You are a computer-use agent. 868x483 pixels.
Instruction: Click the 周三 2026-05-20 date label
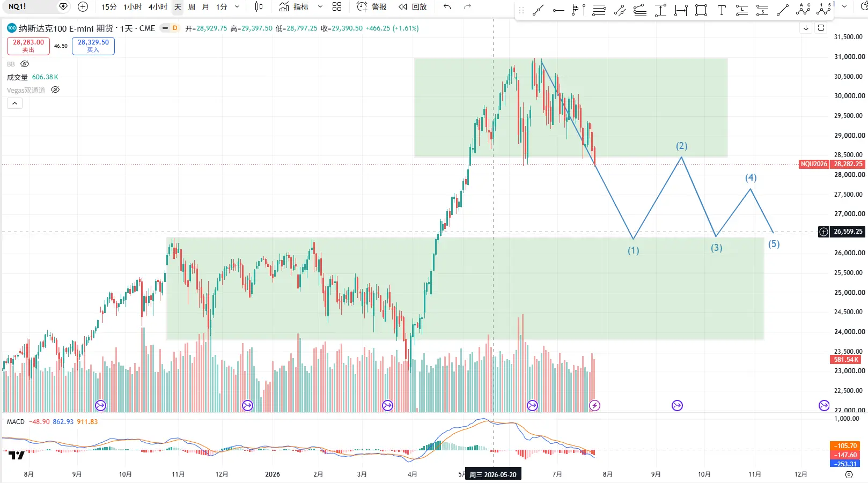pos(493,474)
